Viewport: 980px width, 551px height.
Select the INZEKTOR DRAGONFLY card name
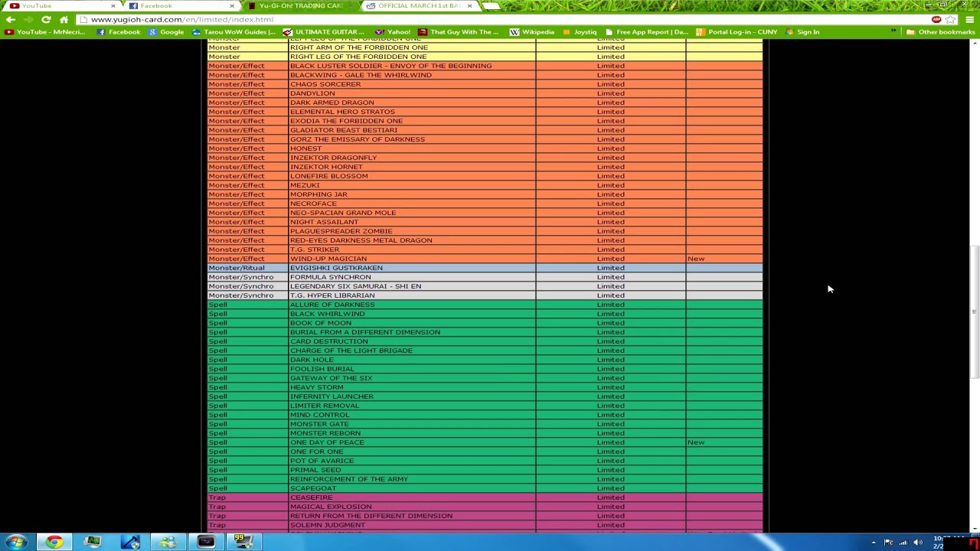(x=333, y=158)
